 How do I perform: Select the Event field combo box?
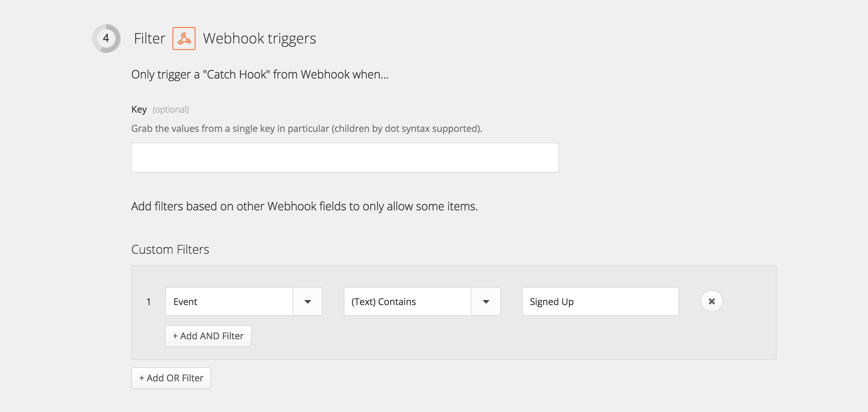244,302
